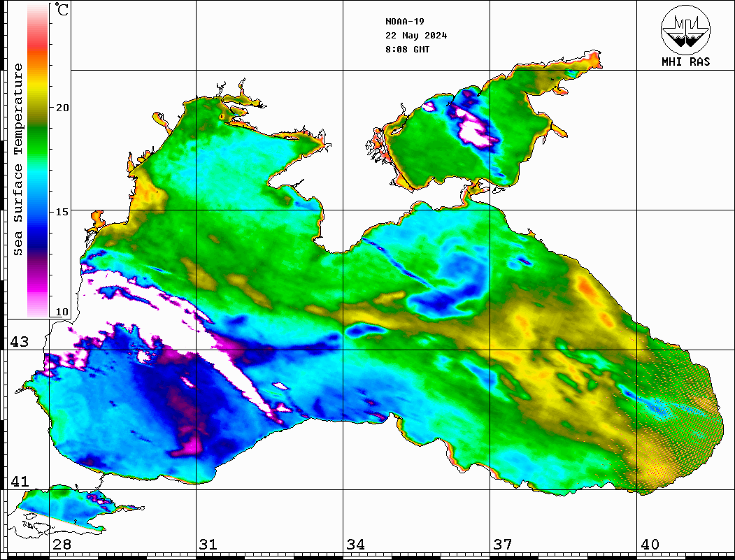Click the 'Sea Surface Temperature' vertical label
The height and width of the screenshot is (560, 735).
pos(17,159)
